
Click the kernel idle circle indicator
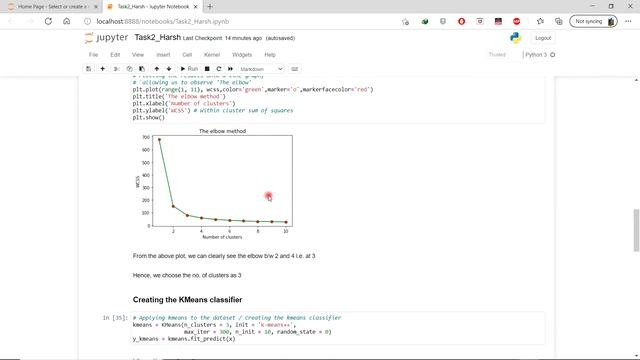[x=553, y=55]
